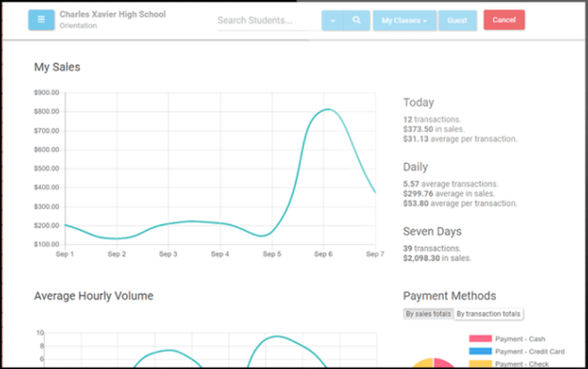The height and width of the screenshot is (369, 588).
Task: Click the Cancel button
Action: tap(504, 19)
